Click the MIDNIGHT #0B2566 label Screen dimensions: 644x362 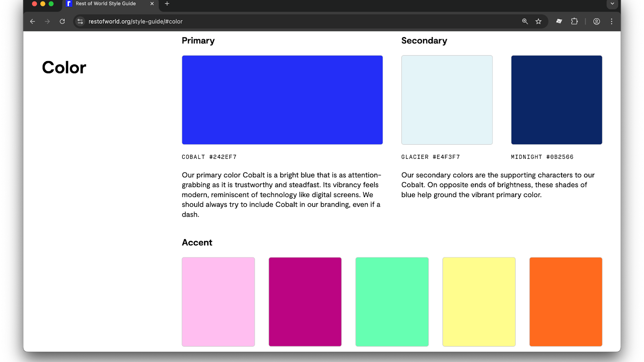pos(542,157)
